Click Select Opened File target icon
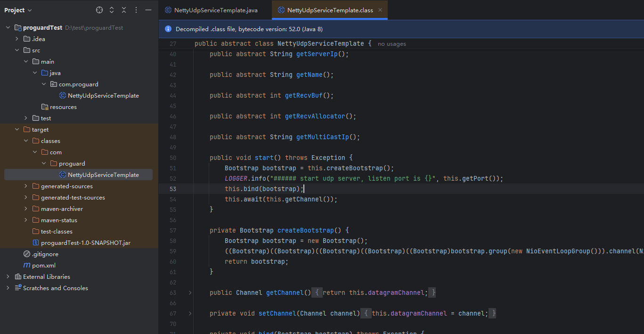The image size is (644, 334). [99, 10]
